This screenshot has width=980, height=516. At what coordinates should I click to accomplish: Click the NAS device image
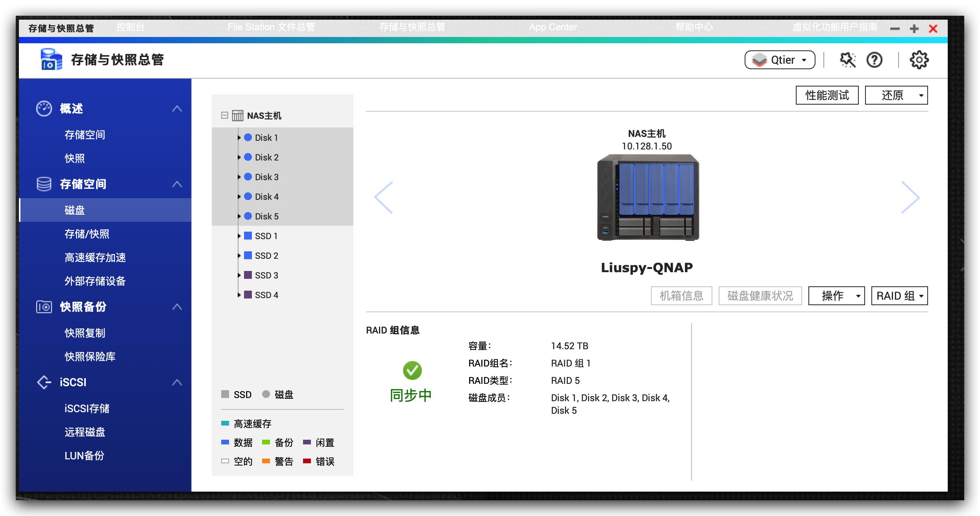tap(648, 197)
